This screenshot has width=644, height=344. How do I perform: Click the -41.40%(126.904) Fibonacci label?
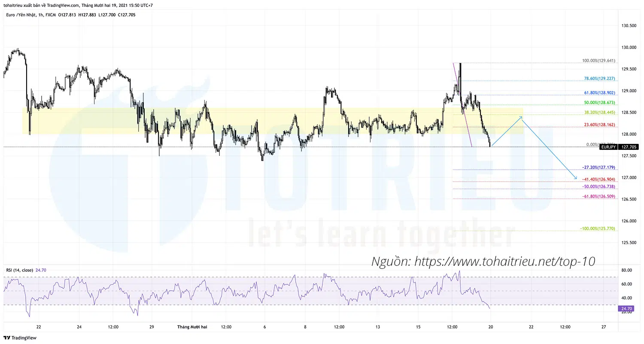(x=598, y=180)
